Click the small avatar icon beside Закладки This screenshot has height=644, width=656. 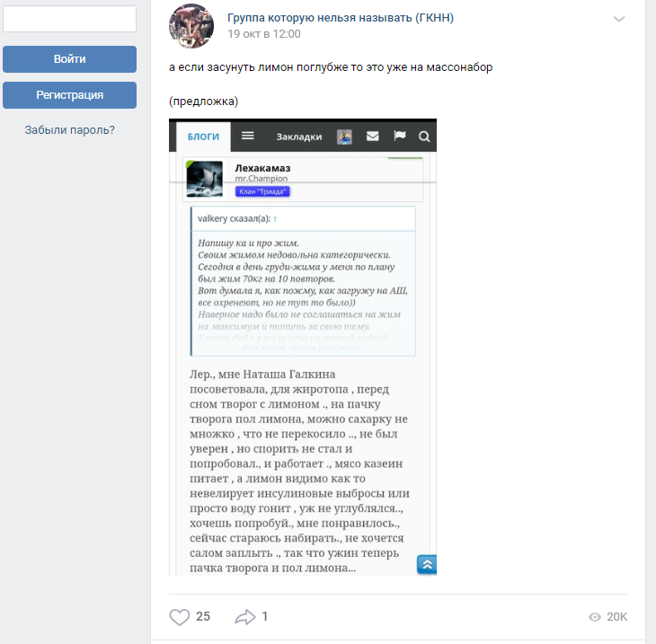344,137
